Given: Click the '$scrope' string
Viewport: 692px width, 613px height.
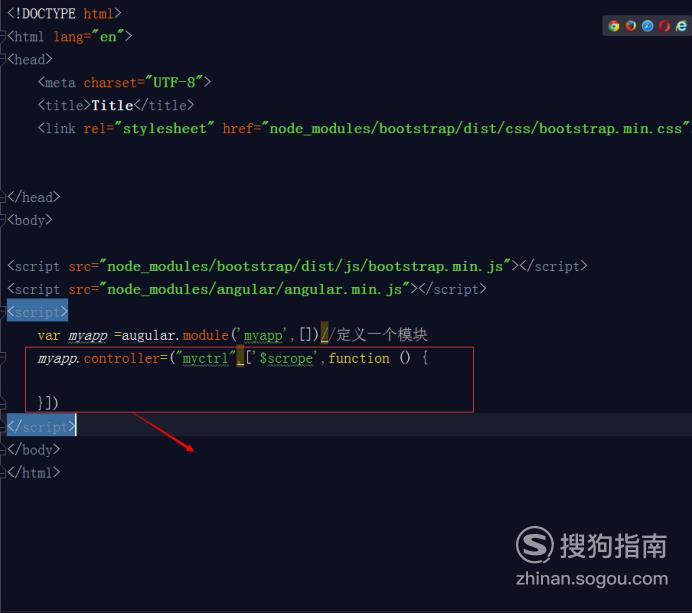Looking at the screenshot, I should (286, 358).
